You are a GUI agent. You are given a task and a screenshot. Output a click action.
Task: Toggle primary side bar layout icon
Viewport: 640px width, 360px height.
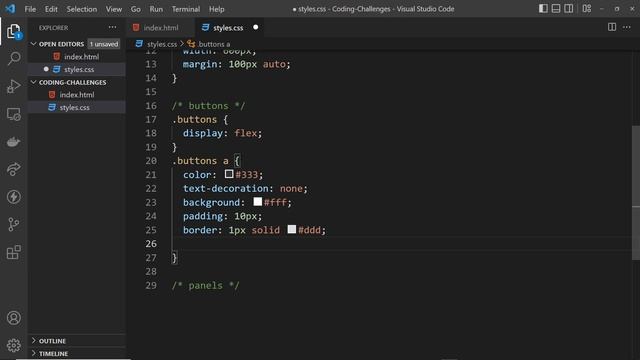pos(543,9)
